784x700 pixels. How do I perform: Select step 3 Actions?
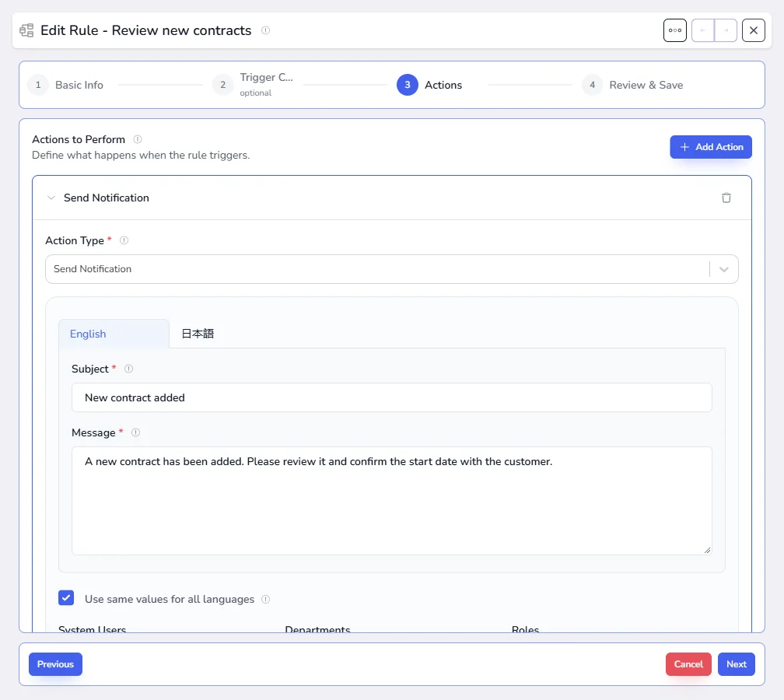429,85
